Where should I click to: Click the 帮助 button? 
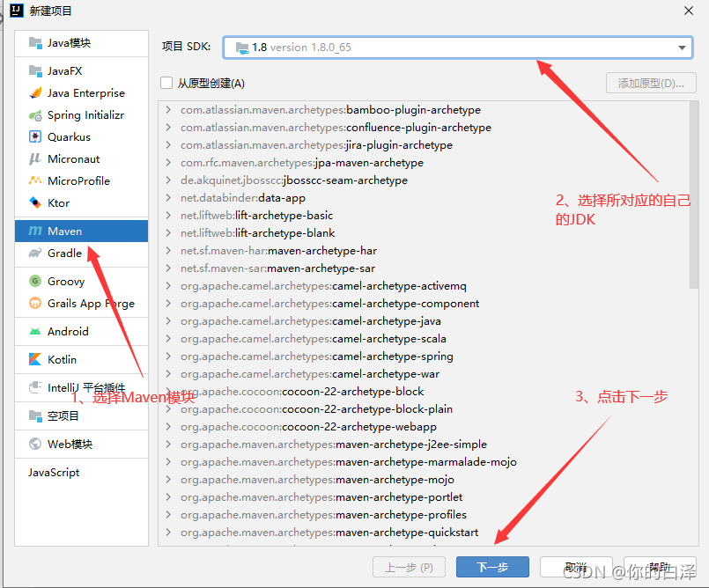click(x=660, y=567)
